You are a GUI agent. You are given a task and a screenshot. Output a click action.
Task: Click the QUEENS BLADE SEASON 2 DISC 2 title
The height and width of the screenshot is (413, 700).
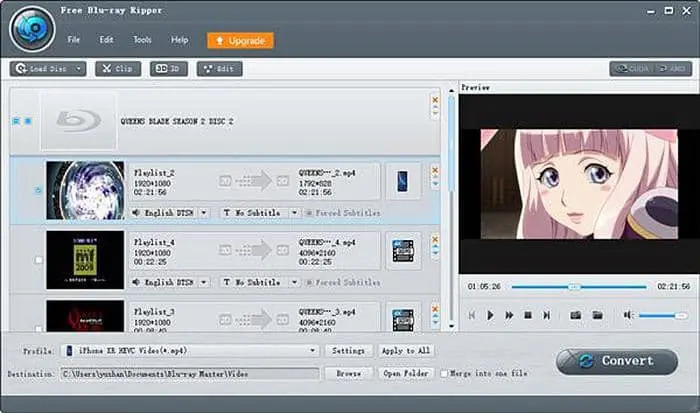[177, 121]
